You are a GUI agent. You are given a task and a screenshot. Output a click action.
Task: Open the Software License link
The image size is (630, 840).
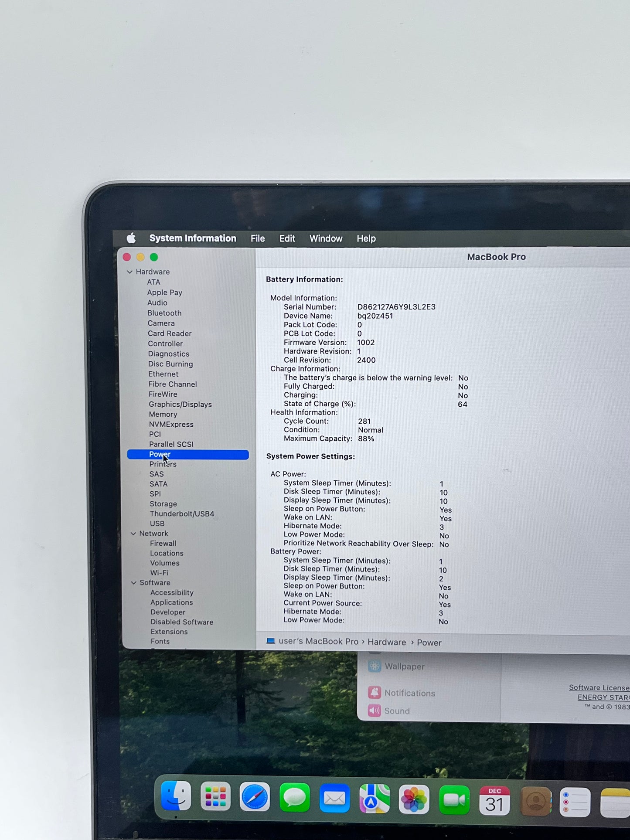point(599,687)
